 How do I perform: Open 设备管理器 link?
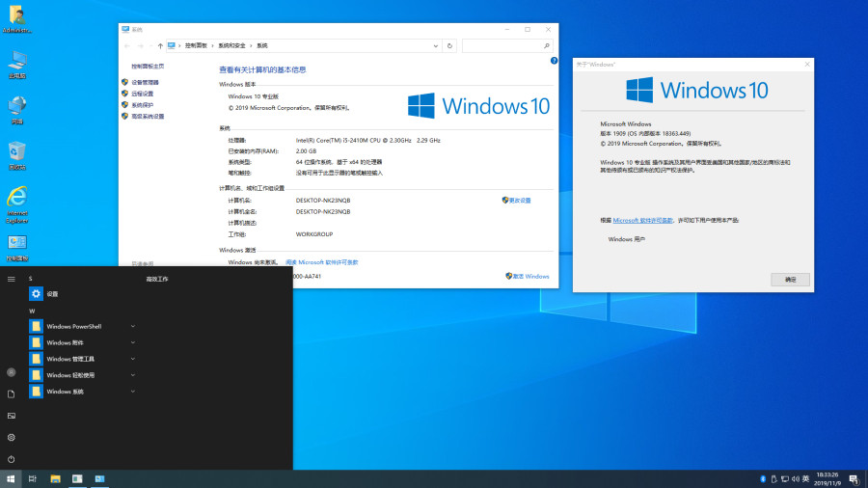(145, 82)
